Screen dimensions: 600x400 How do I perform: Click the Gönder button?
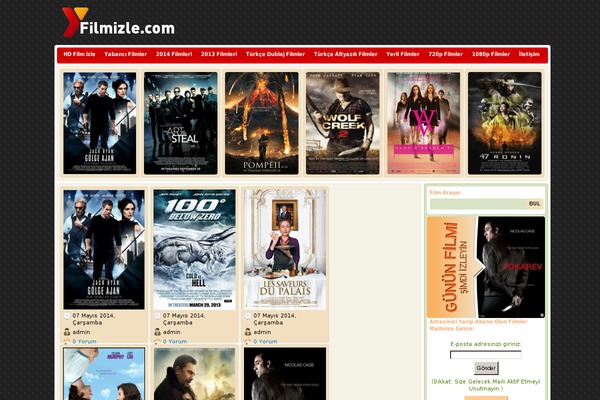pos(486,368)
